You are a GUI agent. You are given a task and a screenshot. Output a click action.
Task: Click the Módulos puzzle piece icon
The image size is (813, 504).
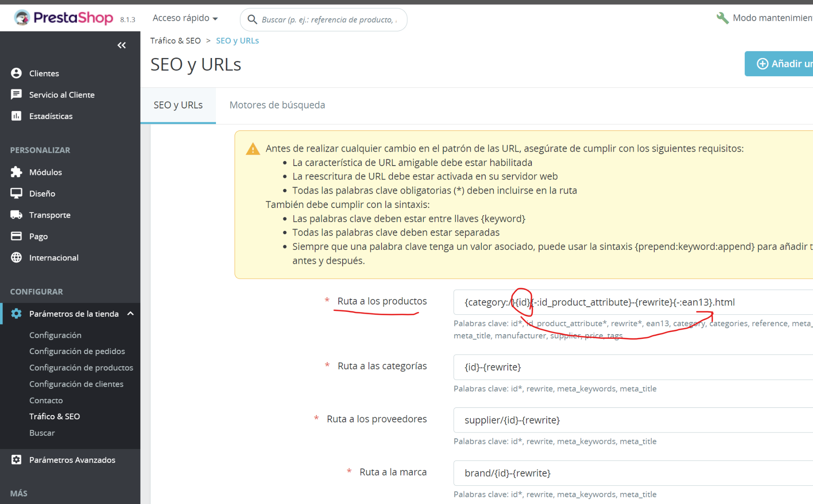(16, 172)
